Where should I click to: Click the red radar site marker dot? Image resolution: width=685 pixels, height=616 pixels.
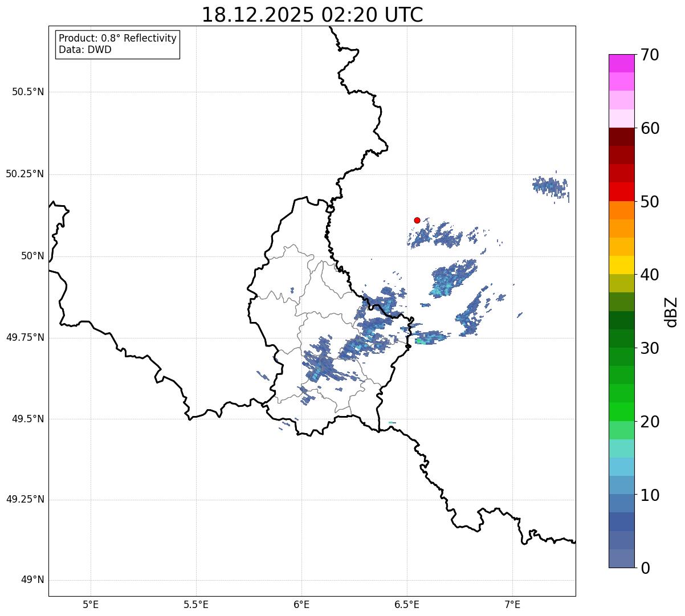point(417,220)
